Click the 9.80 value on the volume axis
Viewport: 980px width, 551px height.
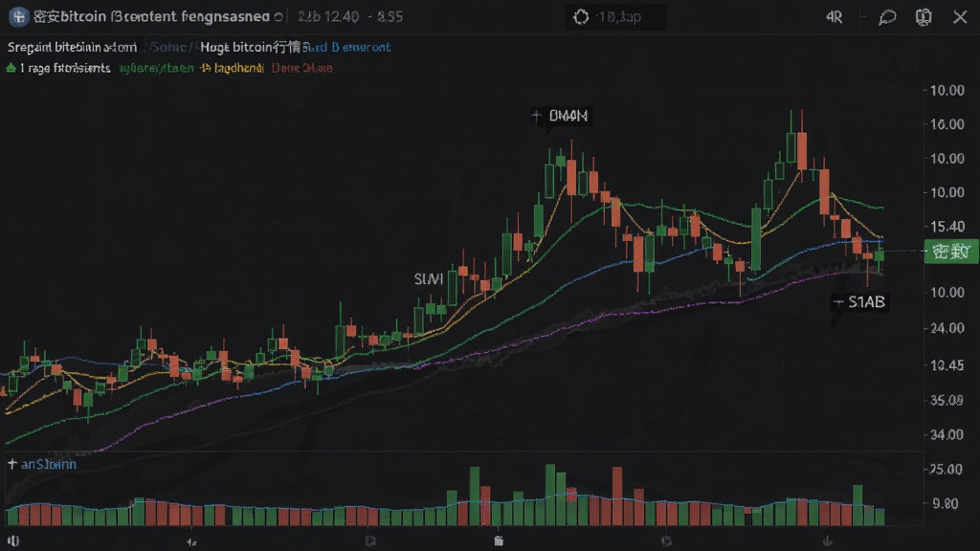tap(946, 503)
